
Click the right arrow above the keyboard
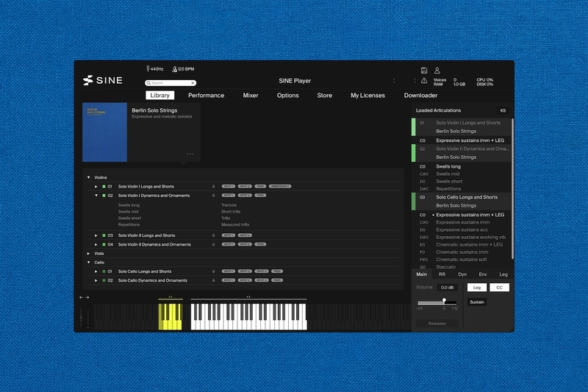tap(87, 297)
